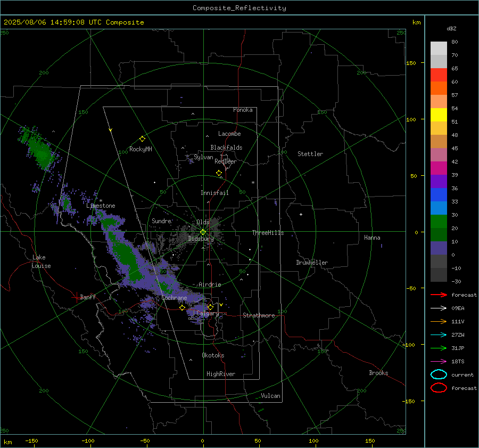
Task: Click the green echo cell northwest of Limestone
Action: [42, 153]
